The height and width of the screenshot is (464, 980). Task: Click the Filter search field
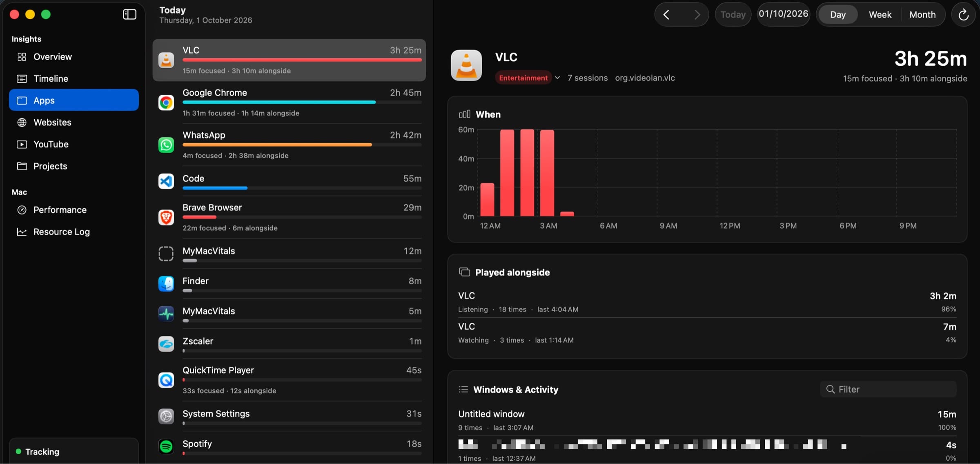(x=888, y=389)
